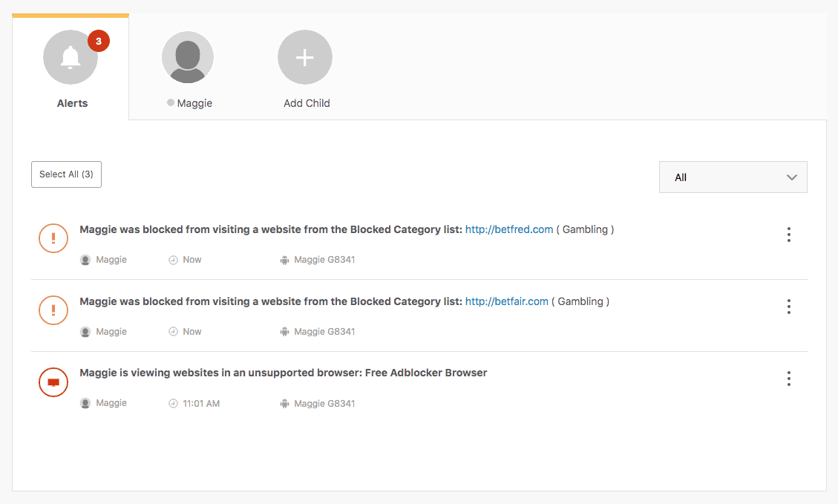
Task: Click the unsupported browser alert icon
Action: coord(53,382)
